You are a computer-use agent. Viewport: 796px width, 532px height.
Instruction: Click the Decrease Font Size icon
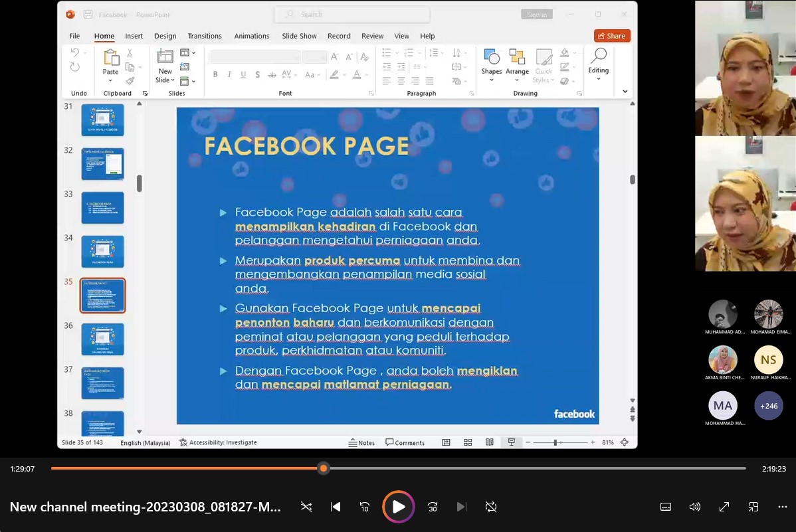tap(349, 56)
